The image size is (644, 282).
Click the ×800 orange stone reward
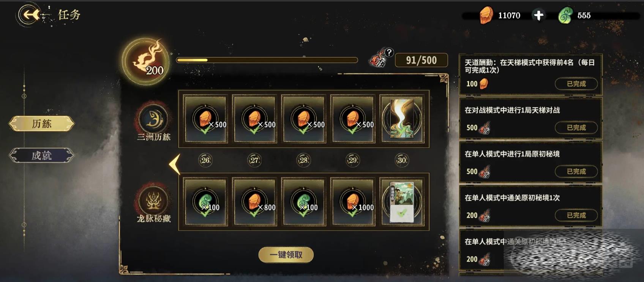click(x=254, y=202)
